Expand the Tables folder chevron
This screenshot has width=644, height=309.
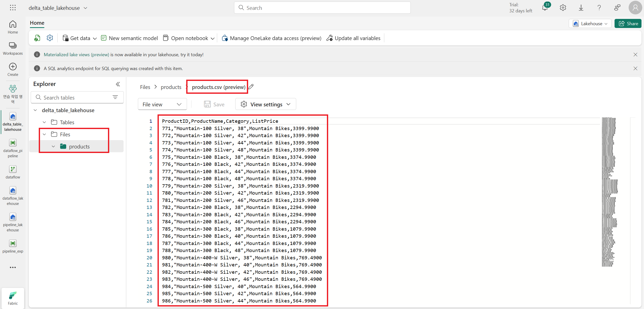[45, 122]
